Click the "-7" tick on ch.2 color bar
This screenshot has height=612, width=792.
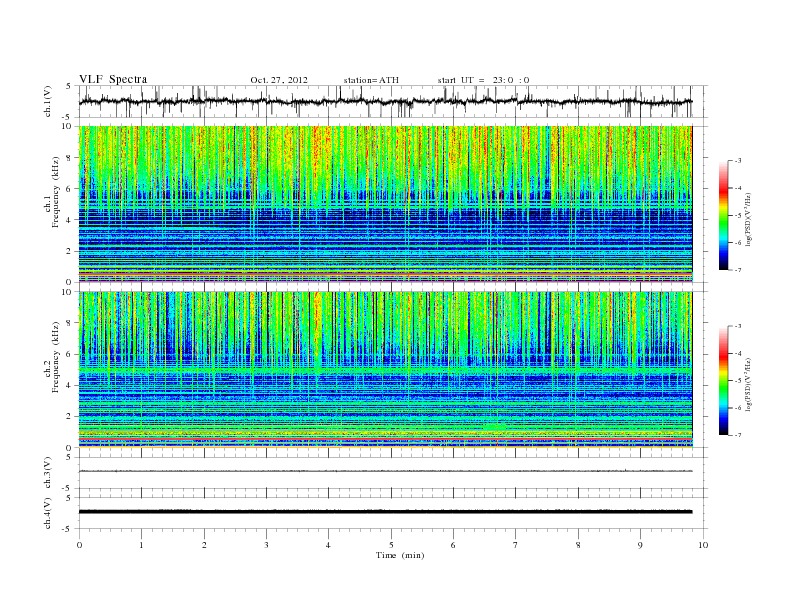tap(738, 435)
